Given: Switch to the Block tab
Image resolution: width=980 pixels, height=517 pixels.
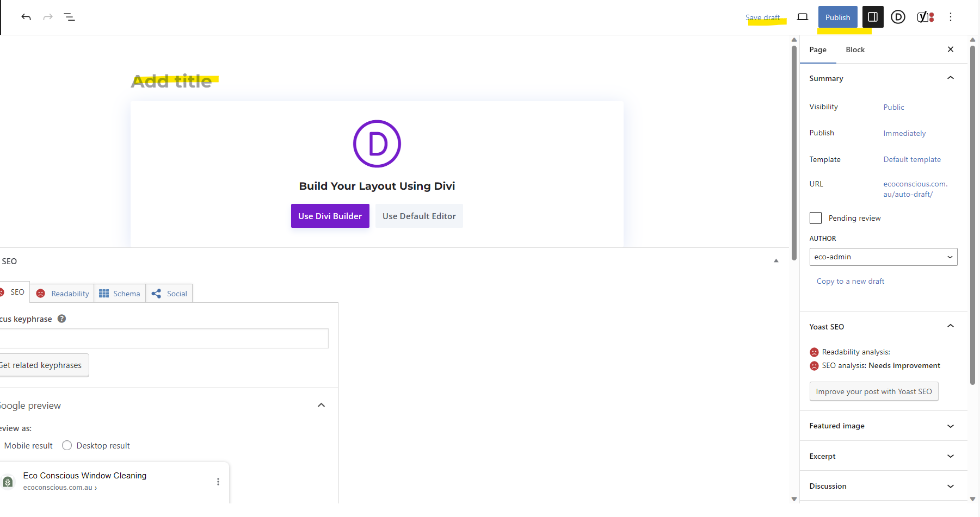Looking at the screenshot, I should tap(855, 49).
